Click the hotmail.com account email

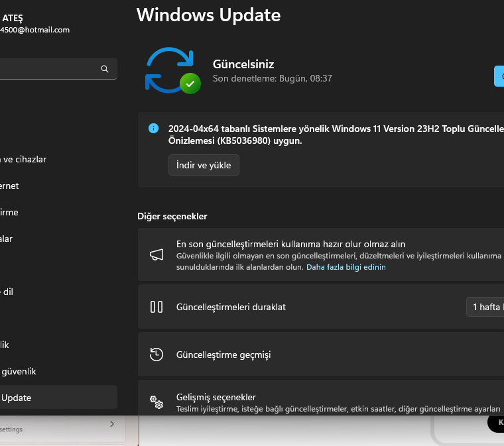[x=34, y=30]
